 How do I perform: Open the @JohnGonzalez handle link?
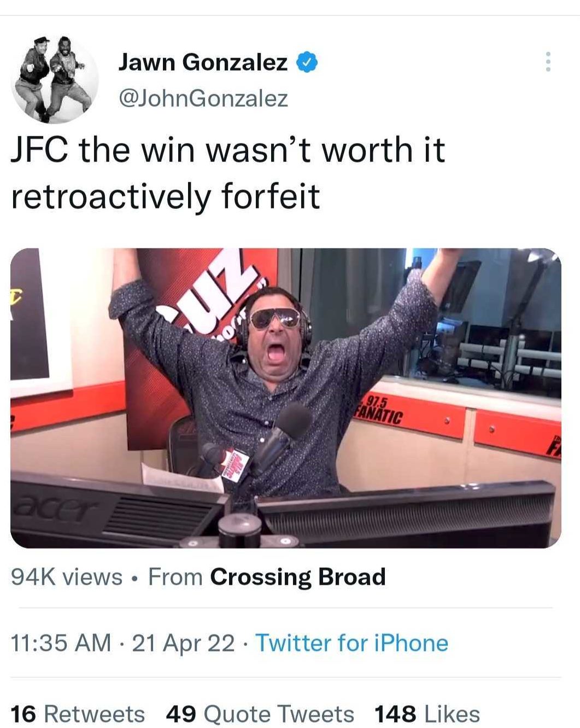coord(203,98)
